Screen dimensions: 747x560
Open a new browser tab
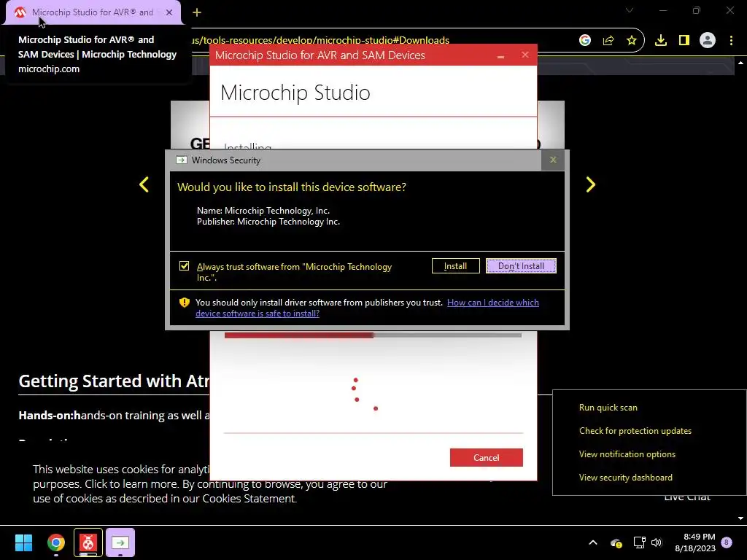coord(197,12)
